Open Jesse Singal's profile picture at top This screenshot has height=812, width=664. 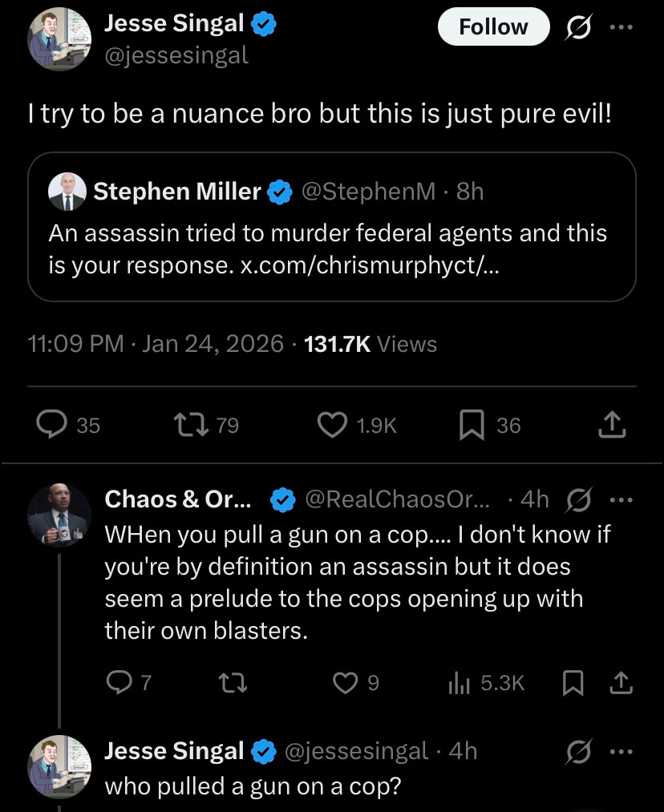[x=59, y=39]
